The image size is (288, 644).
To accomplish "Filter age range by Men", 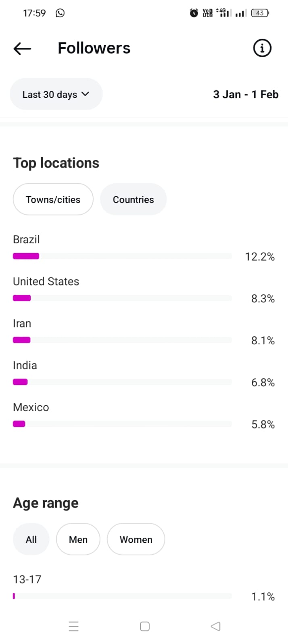I will tap(78, 539).
